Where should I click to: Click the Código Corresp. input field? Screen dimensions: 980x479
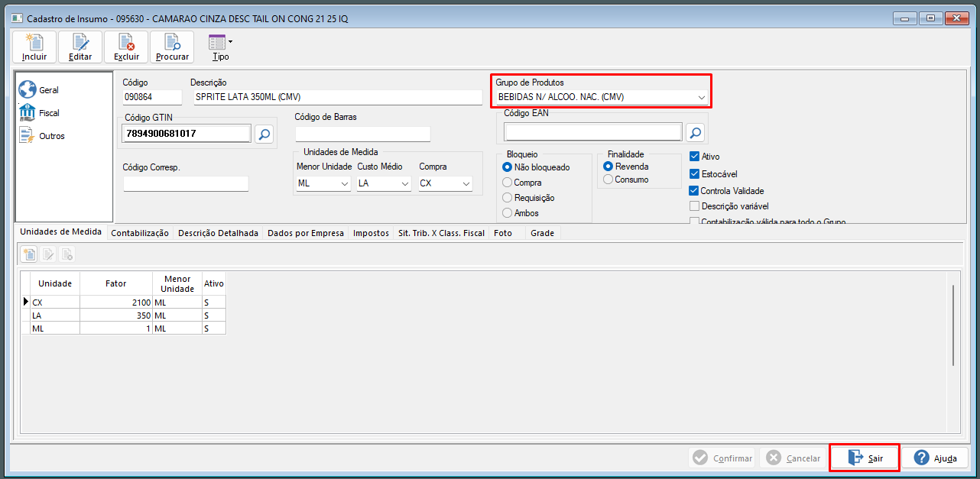point(186,183)
